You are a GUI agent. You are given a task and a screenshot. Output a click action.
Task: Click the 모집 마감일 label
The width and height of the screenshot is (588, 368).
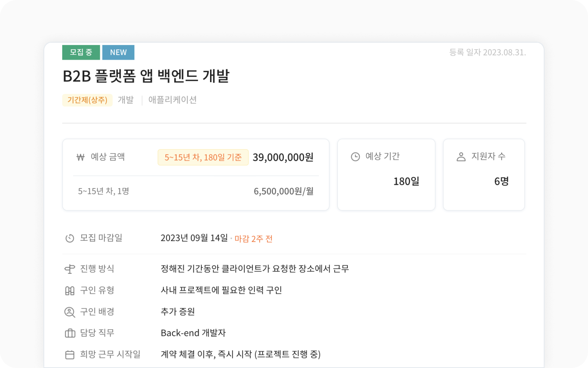tap(101, 238)
